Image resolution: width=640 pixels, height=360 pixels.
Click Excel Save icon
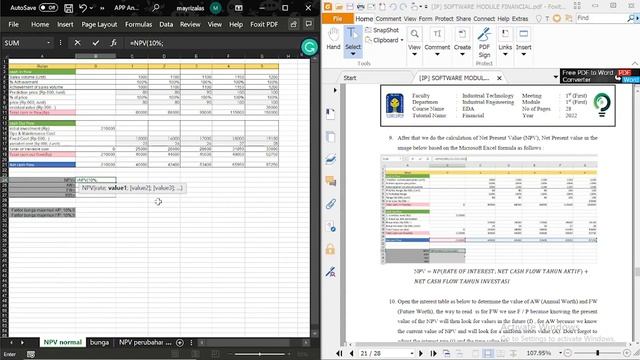click(69, 8)
